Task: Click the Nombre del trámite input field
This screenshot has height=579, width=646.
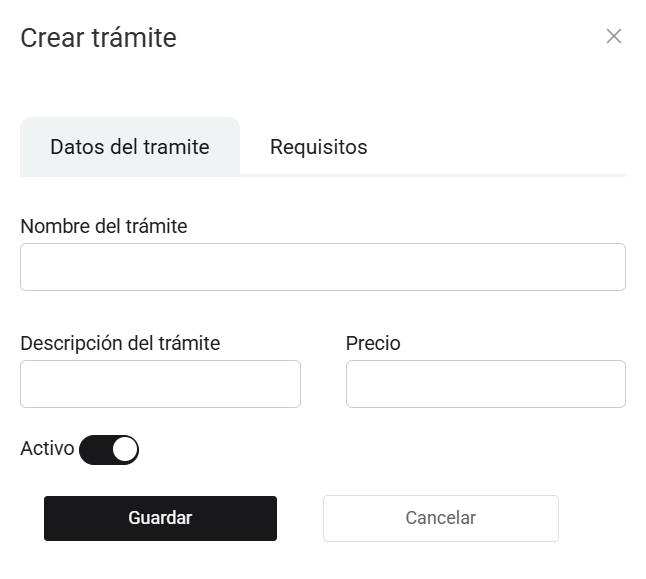Action: 322,267
